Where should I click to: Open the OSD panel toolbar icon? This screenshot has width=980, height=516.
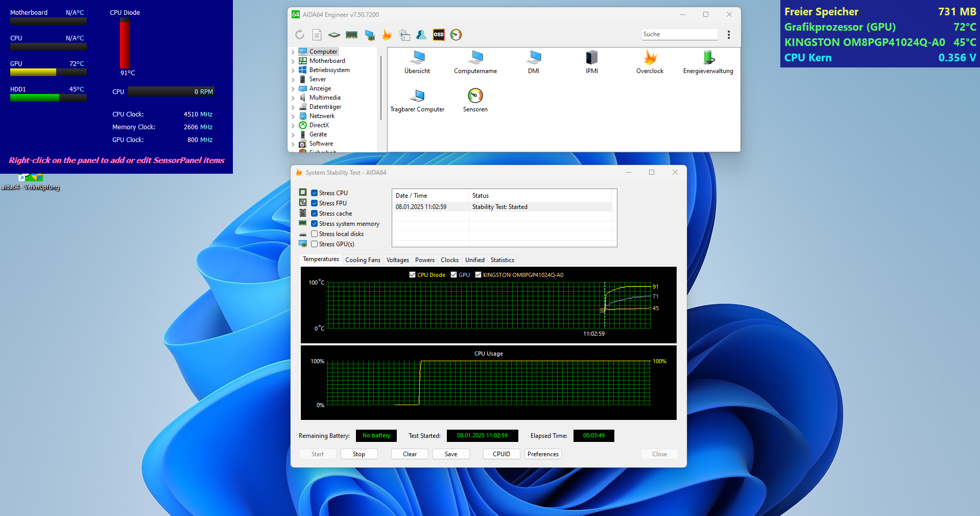[439, 34]
